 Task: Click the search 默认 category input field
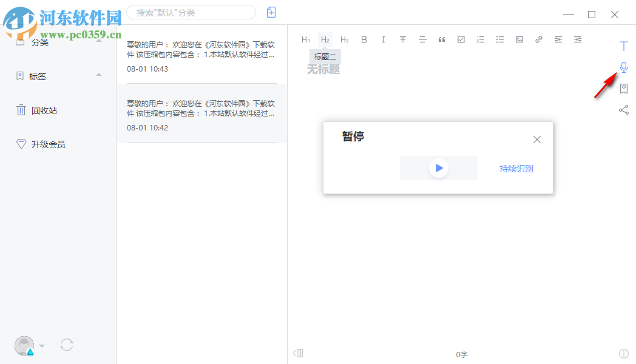pyautogui.click(x=190, y=12)
